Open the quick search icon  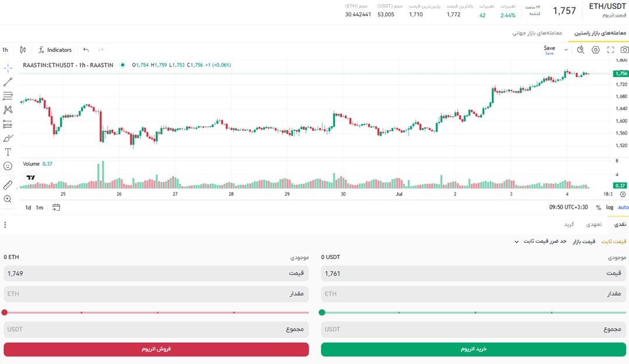coord(581,50)
